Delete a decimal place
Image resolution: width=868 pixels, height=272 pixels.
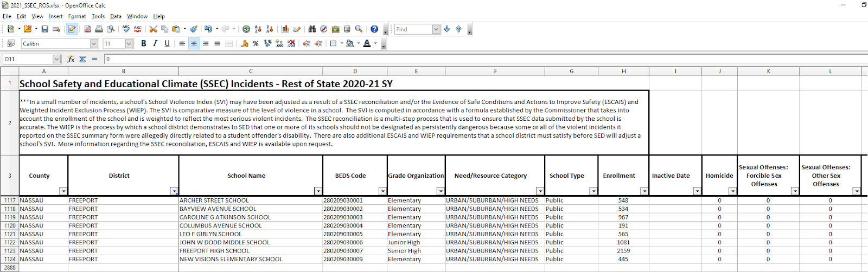(x=291, y=43)
